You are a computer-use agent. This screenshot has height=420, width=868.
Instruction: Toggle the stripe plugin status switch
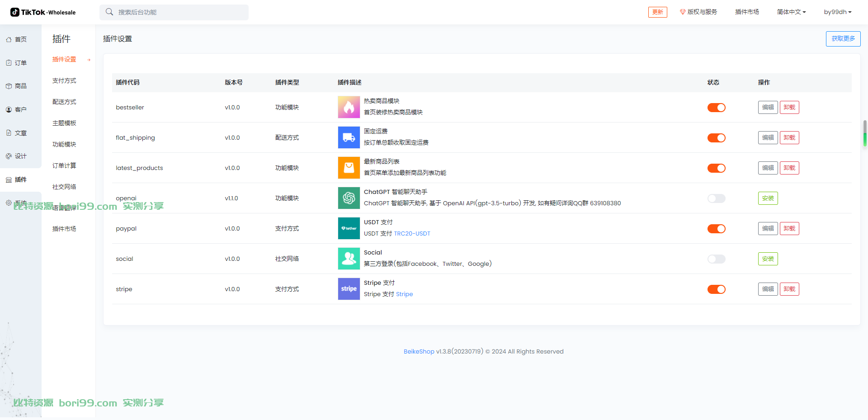coord(717,289)
